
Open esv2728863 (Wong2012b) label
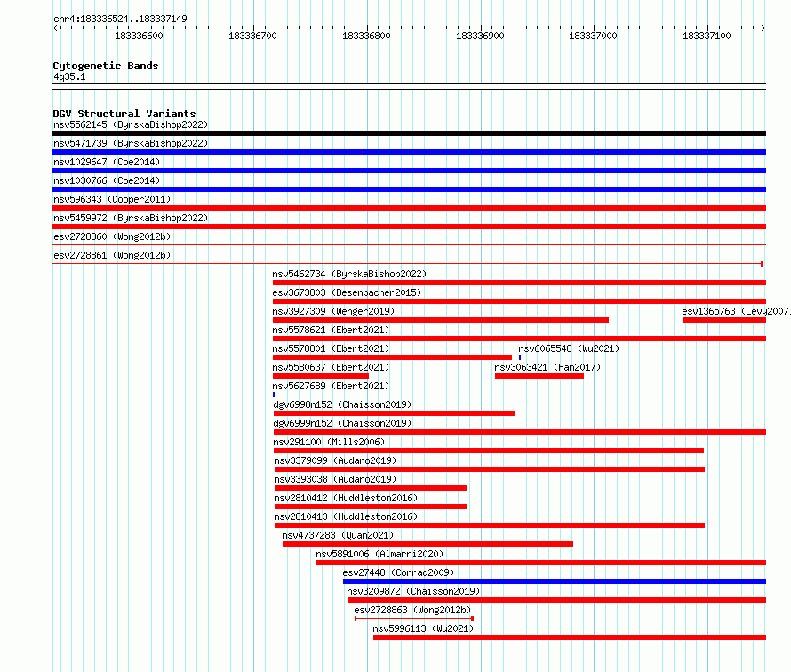click(x=412, y=610)
